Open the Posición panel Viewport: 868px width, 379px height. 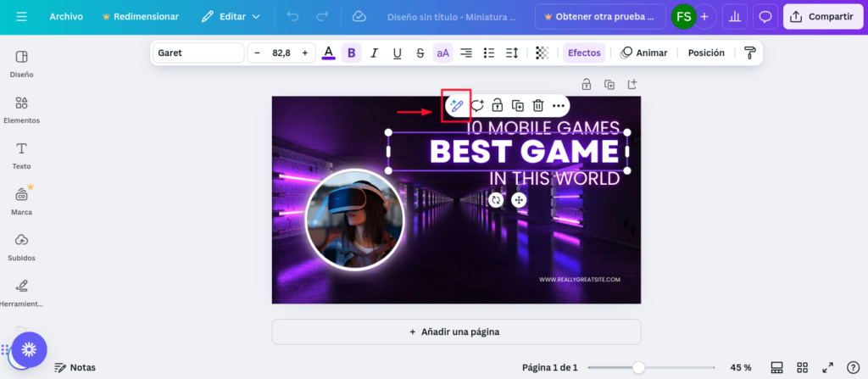pos(706,53)
